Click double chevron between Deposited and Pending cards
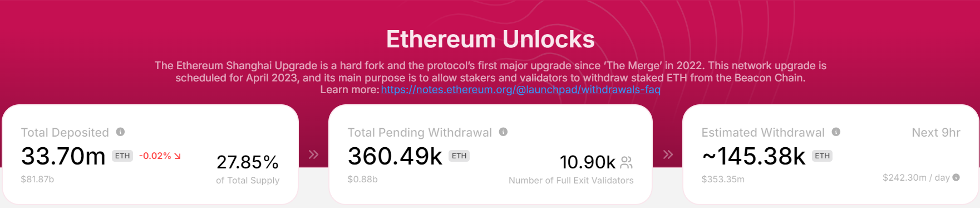Viewport: 980px width, 208px height. pyautogui.click(x=313, y=154)
